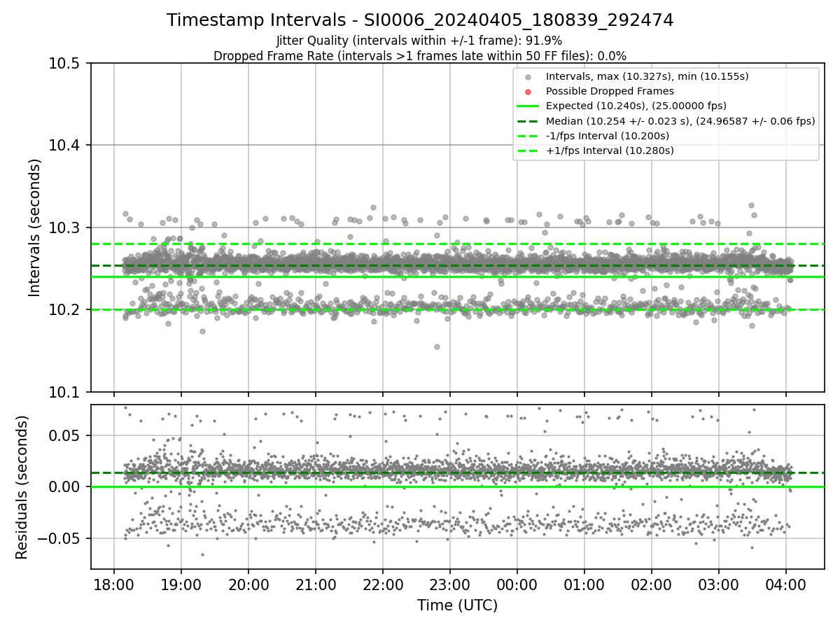Click the "Residuals (seconds)" y-axis label
Screen dimensions: 840x630
[22, 487]
